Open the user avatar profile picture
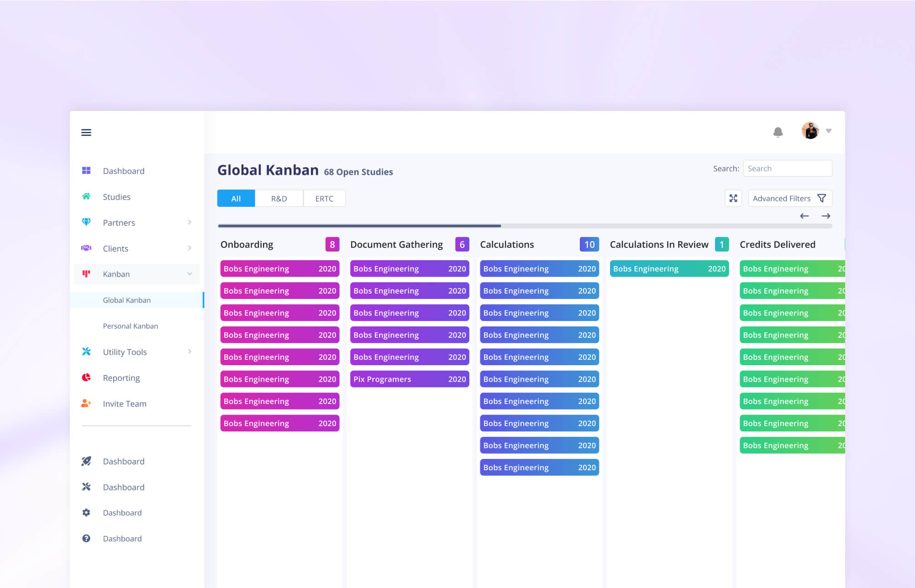Viewport: 915px width, 588px height. (810, 131)
